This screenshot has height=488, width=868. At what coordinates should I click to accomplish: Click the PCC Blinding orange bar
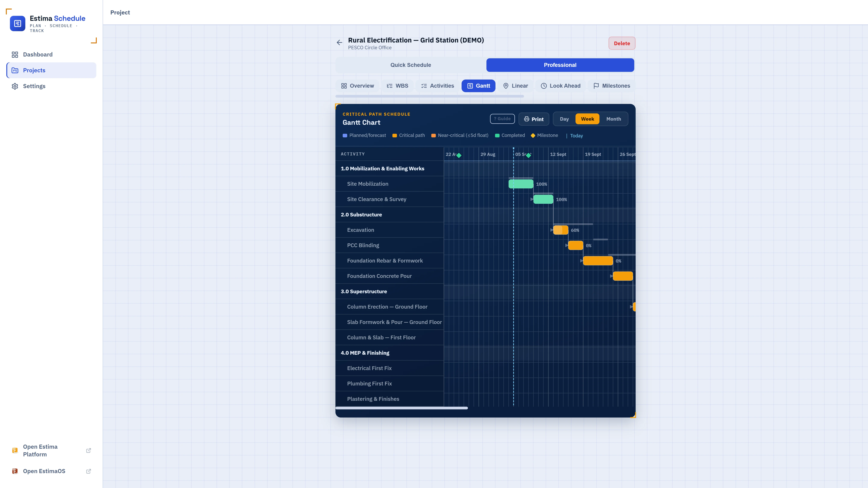pos(576,246)
